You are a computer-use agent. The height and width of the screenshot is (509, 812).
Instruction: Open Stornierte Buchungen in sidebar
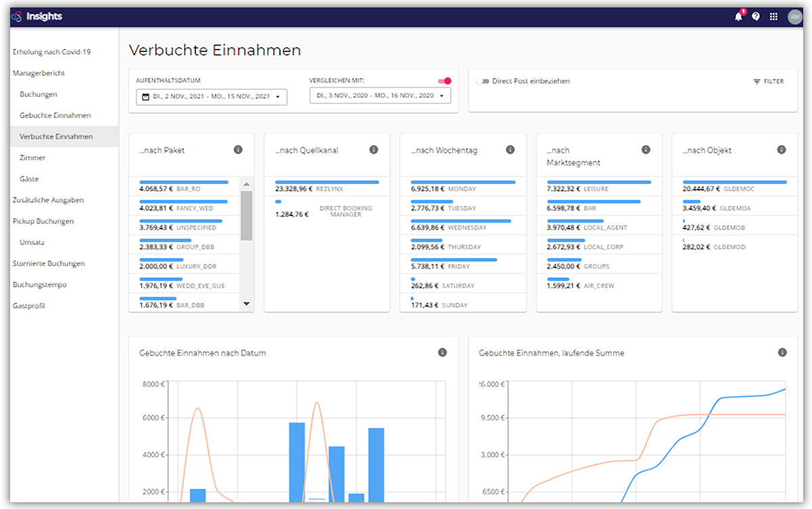click(x=49, y=263)
